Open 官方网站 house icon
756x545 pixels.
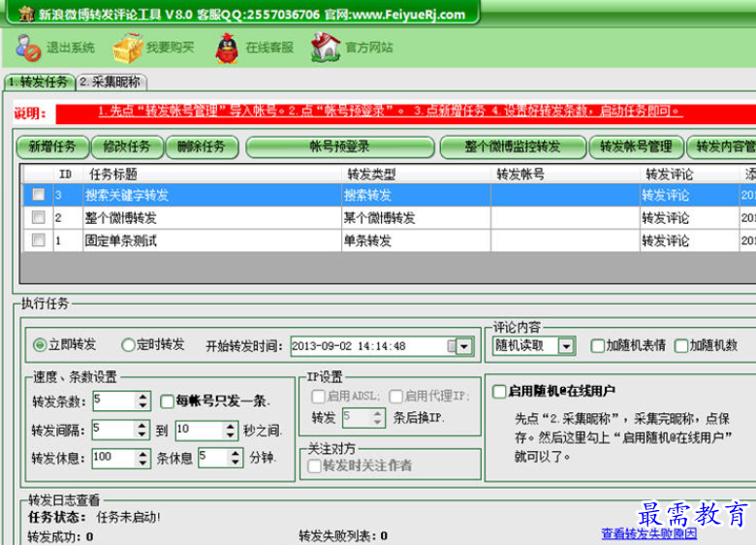(x=326, y=47)
